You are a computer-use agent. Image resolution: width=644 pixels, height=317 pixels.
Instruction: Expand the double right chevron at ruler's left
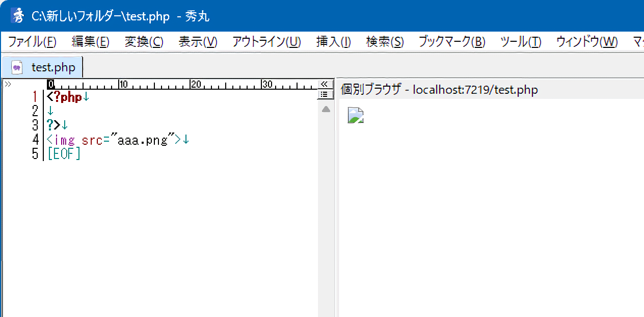coord(7,84)
